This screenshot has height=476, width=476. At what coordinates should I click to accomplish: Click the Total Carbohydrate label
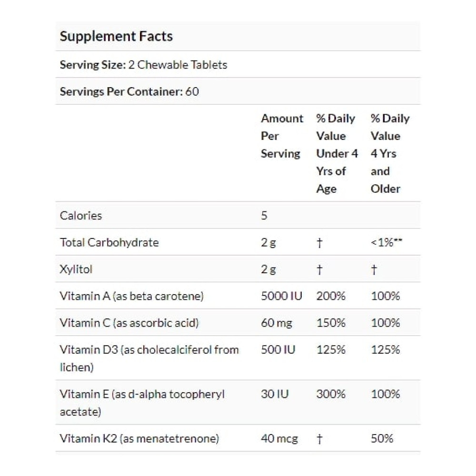coord(109,242)
